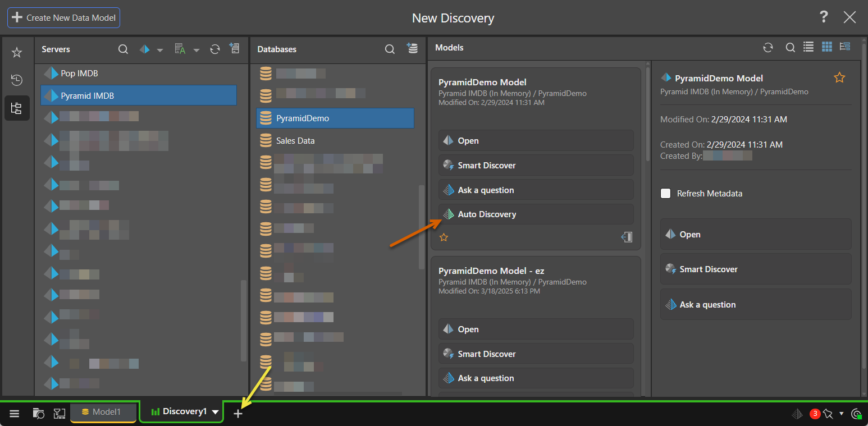Viewport: 868px width, 426px height.
Task: Select the Sales Data database
Action: 295,141
